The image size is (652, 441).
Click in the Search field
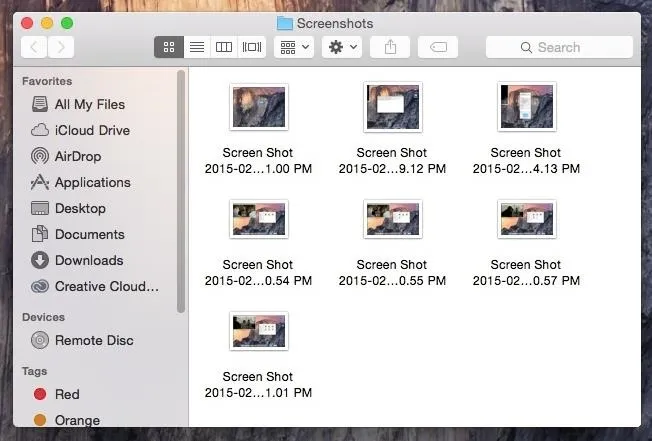559,47
